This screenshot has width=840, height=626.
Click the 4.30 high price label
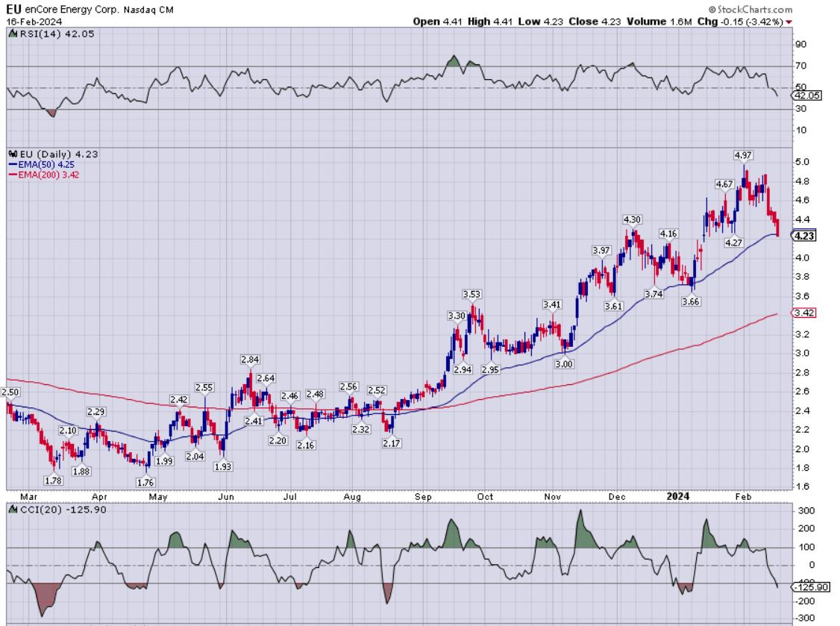tap(632, 220)
